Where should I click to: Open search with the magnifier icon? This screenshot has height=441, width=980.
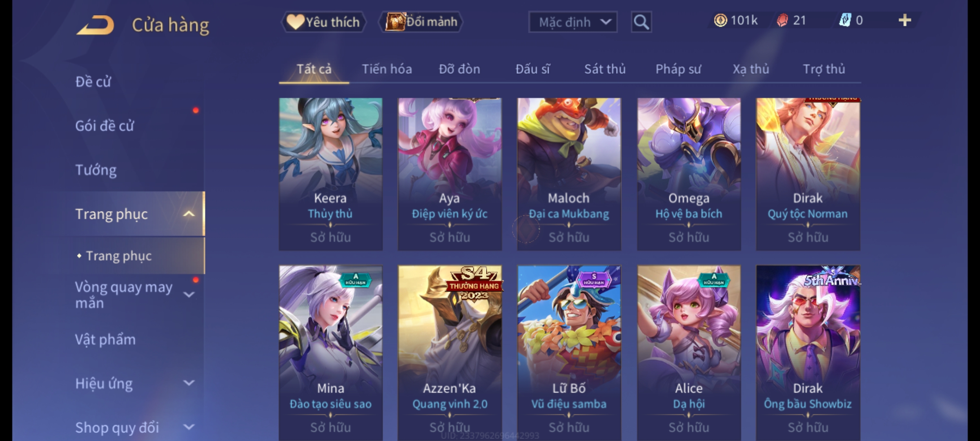click(641, 22)
